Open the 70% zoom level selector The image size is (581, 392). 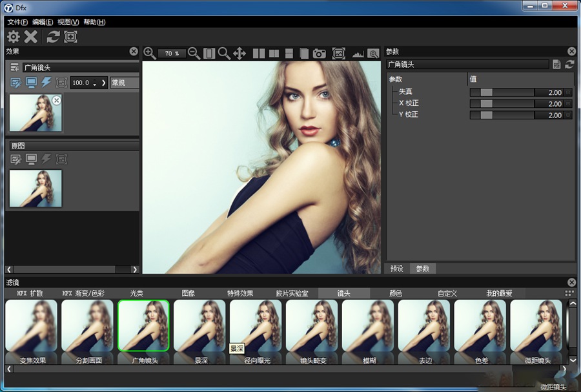[x=171, y=54]
